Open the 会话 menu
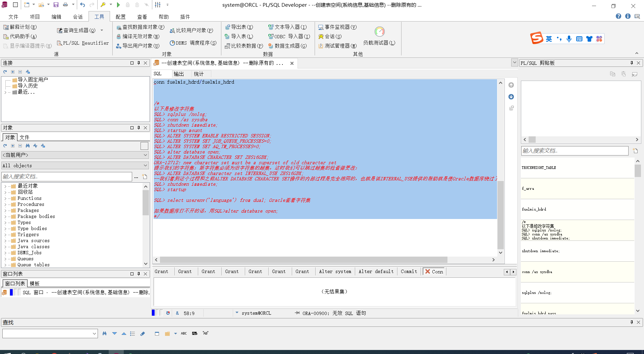Image resolution: width=644 pixels, height=354 pixels. [x=78, y=17]
